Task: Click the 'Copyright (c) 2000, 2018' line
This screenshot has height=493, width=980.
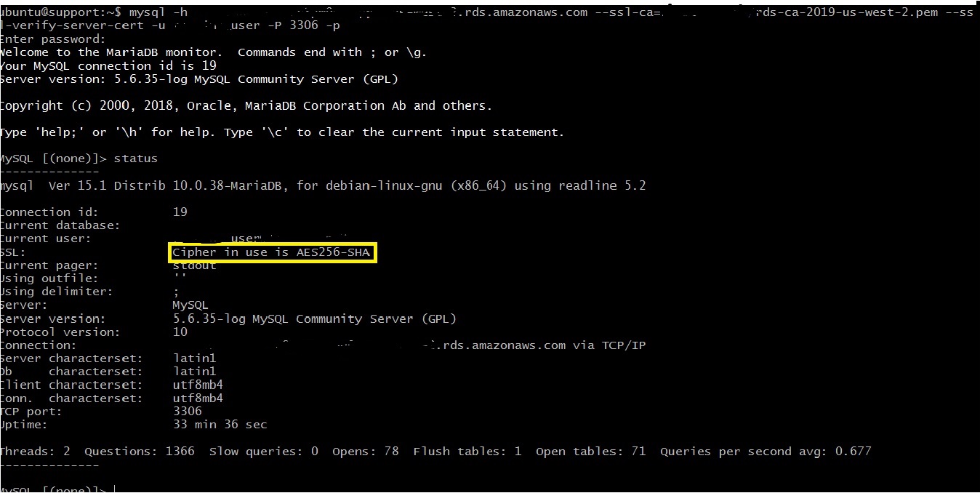Action: 246,105
